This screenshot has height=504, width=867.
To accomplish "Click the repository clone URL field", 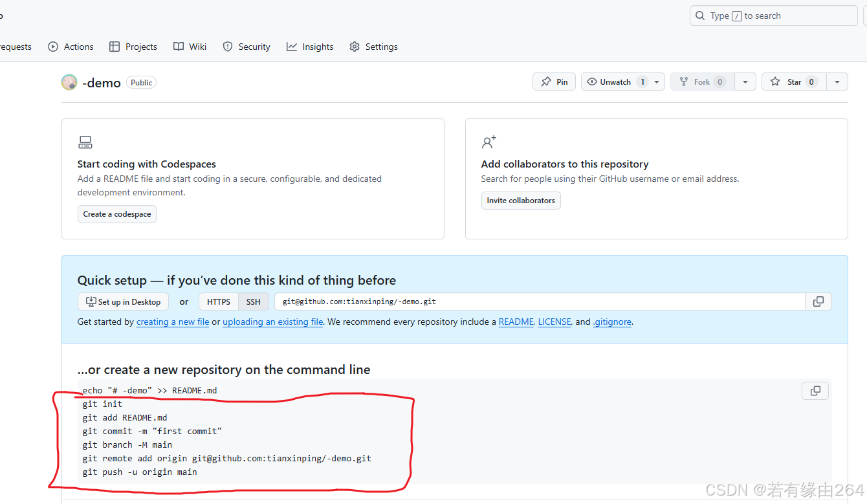I will coord(540,301).
